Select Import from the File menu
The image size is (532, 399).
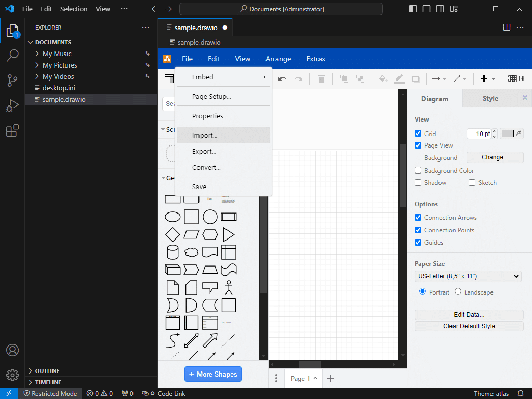pos(223,135)
